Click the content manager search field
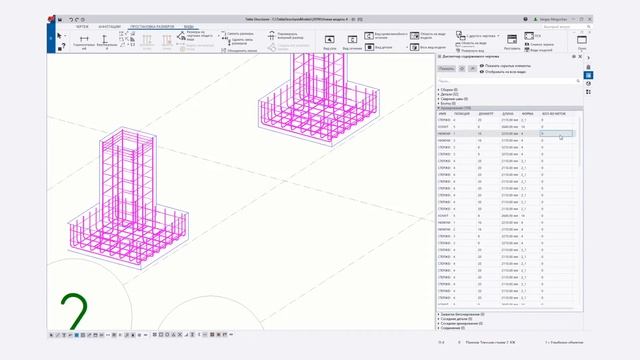This screenshot has width=640, height=360. coord(509,81)
